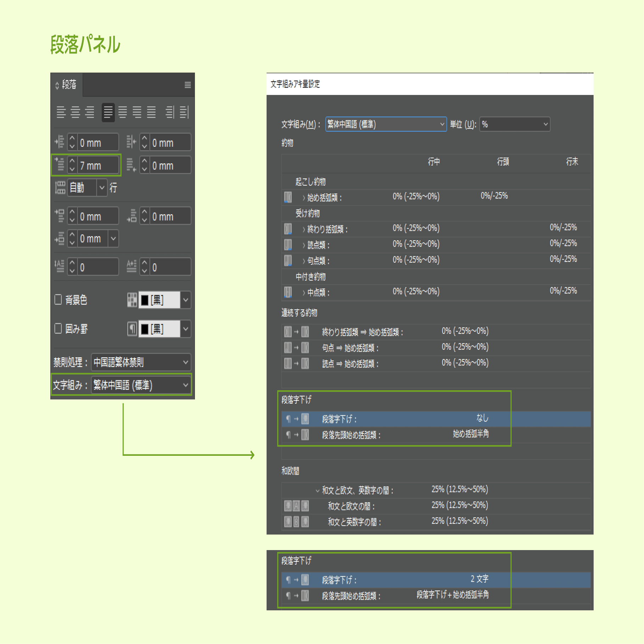This screenshot has width=644, height=644.
Task: Click the 行頭 column header
Action: [503, 162]
